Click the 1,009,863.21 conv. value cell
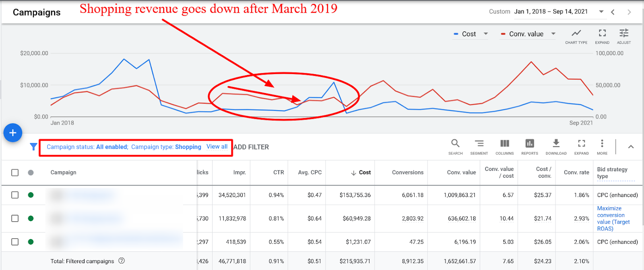This screenshot has height=270, width=644. click(x=460, y=195)
